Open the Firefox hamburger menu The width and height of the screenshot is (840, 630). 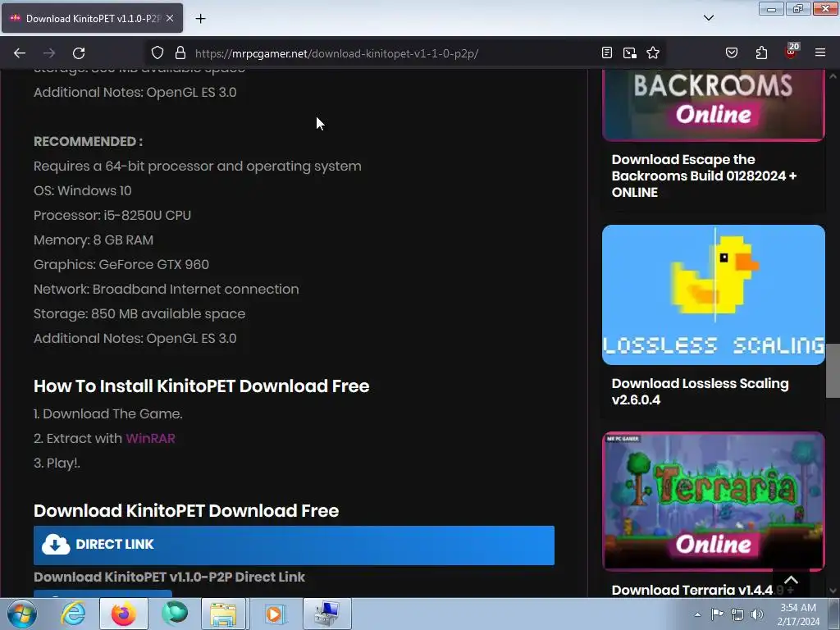click(820, 52)
